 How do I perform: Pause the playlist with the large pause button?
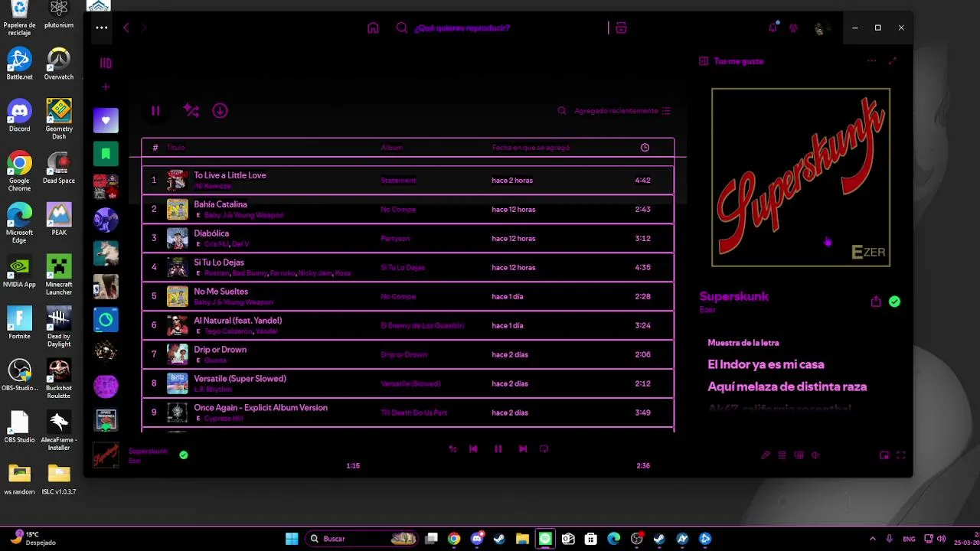click(155, 111)
